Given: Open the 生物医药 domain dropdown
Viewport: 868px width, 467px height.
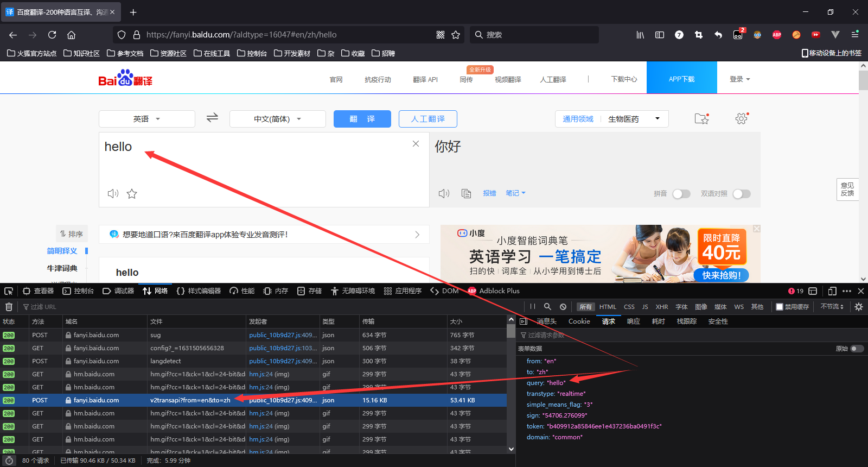Looking at the screenshot, I should point(634,119).
